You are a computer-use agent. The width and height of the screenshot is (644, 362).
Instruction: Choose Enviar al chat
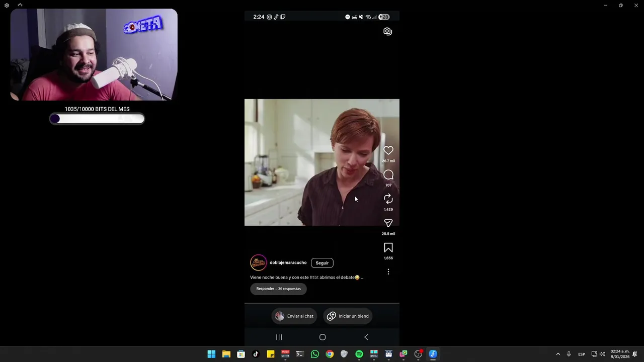[294, 316]
